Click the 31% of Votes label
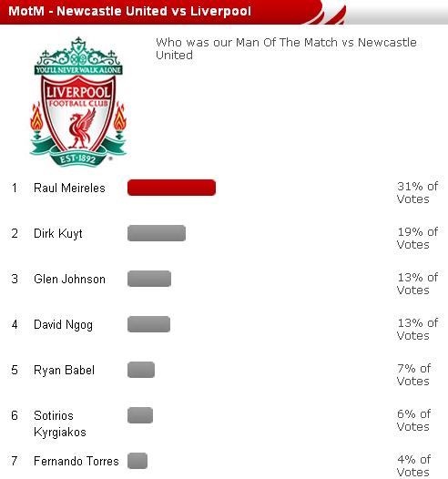The image size is (448, 479). pyautogui.click(x=417, y=192)
